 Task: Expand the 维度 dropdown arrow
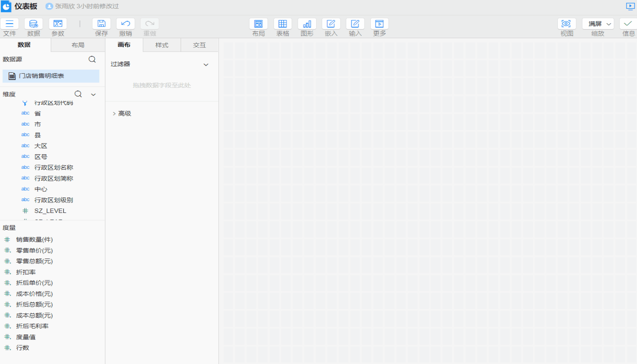coord(93,95)
